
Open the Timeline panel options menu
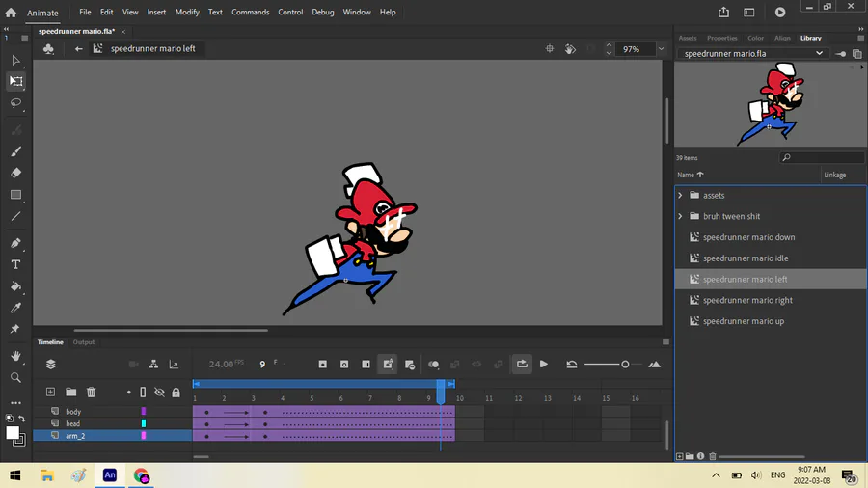(665, 342)
